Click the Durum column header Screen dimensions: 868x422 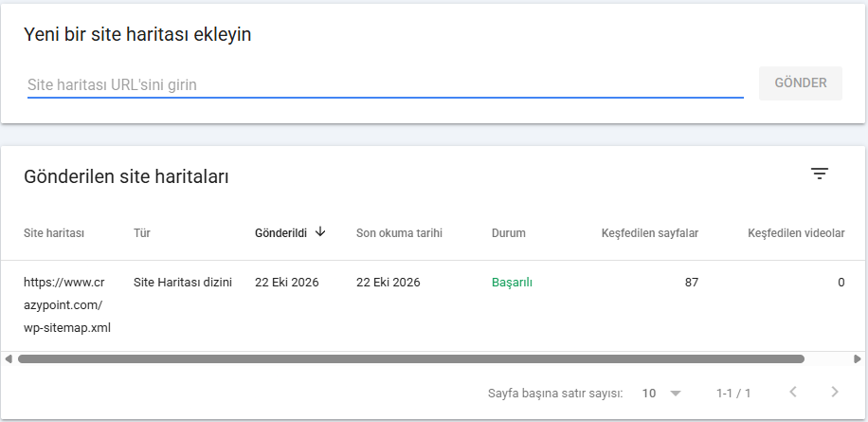coord(509,233)
